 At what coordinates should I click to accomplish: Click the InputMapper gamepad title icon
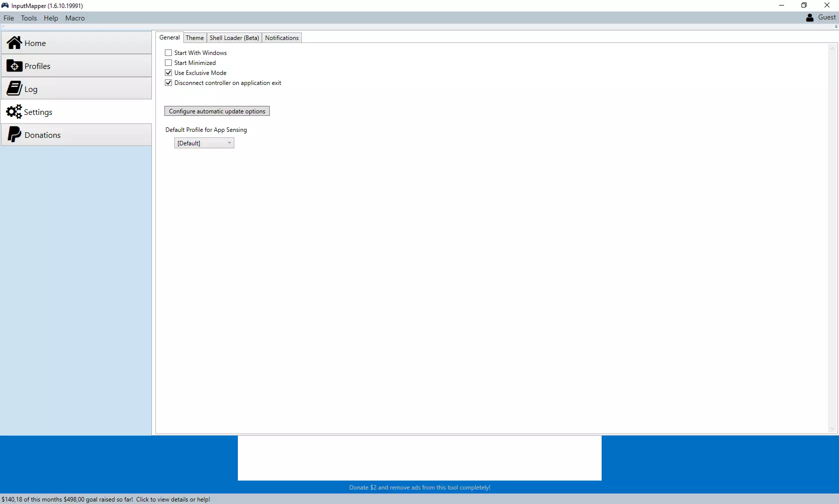pyautogui.click(x=5, y=5)
